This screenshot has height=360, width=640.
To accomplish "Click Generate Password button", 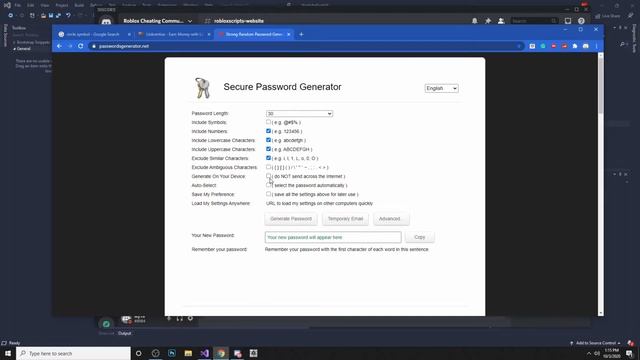I will point(291,219).
